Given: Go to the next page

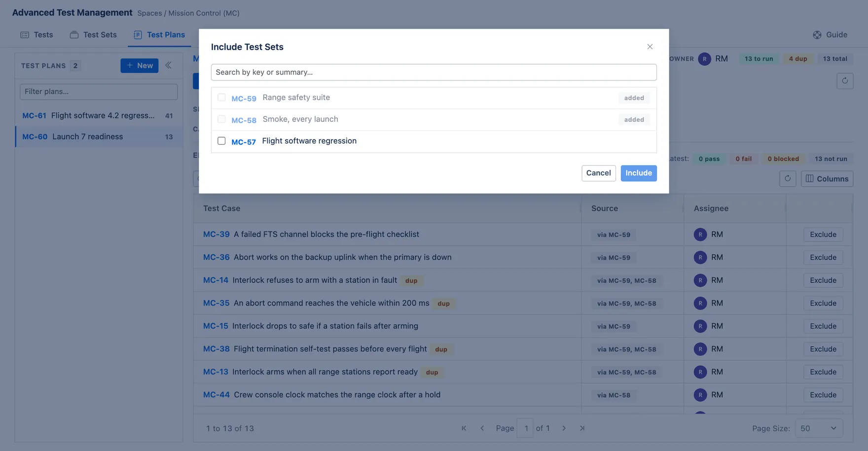Looking at the screenshot, I should pyautogui.click(x=564, y=428).
